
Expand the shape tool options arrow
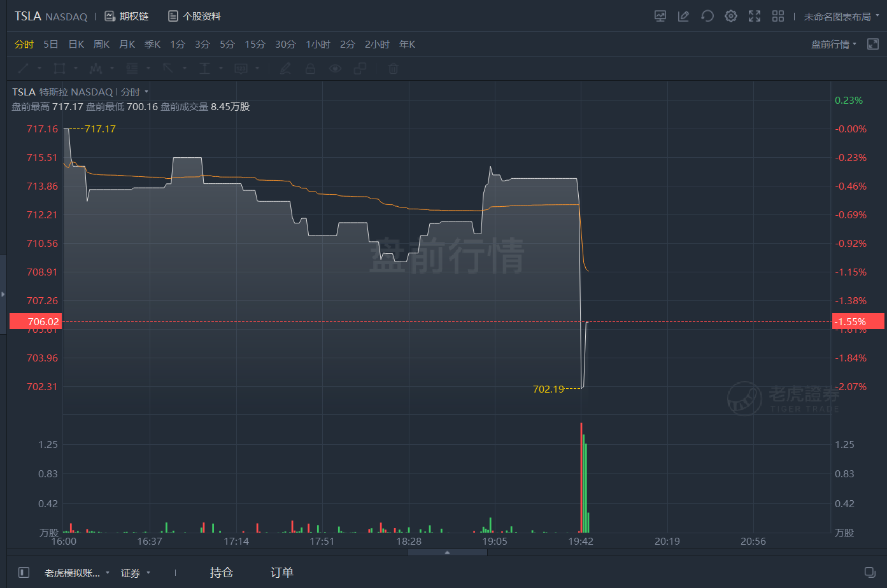click(x=76, y=68)
